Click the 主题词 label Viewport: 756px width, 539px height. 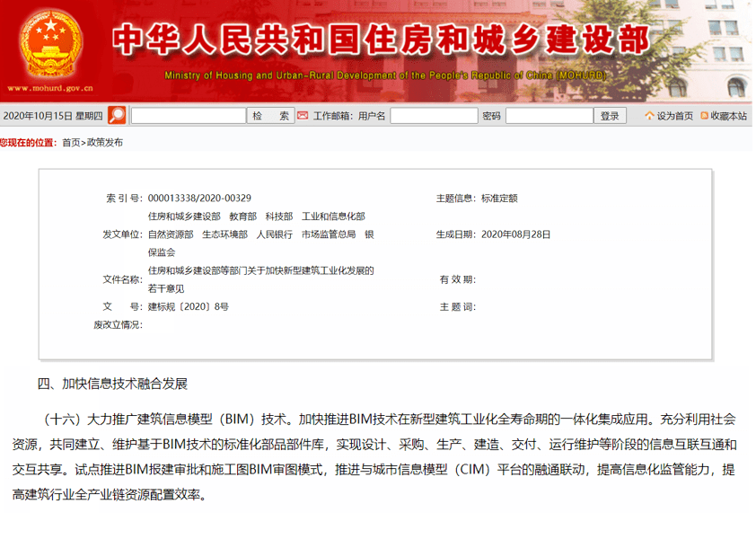[458, 307]
